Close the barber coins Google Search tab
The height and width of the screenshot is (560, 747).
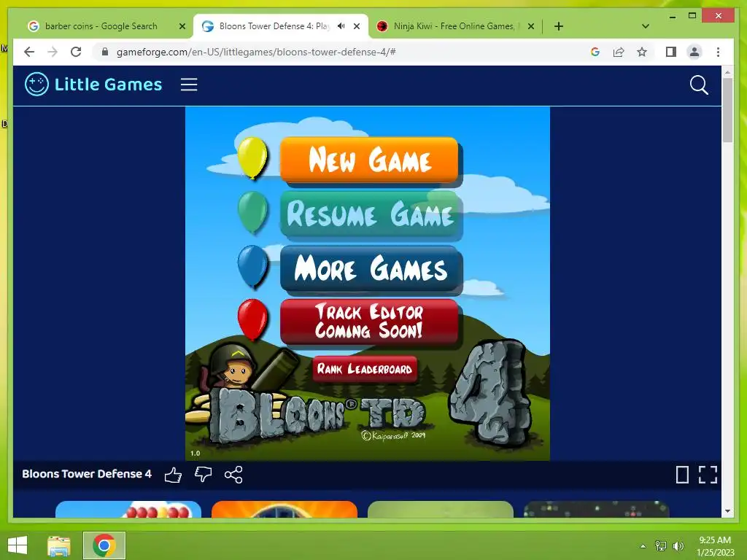click(x=182, y=26)
